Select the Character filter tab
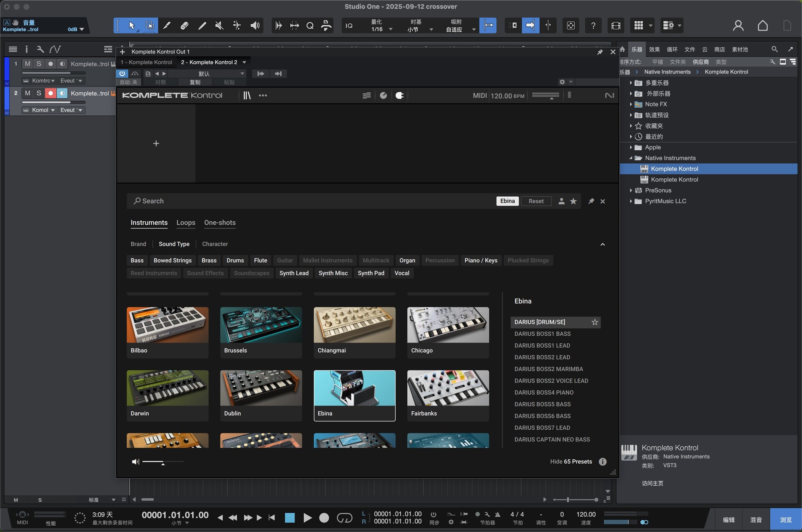The height and width of the screenshot is (532, 802). pyautogui.click(x=215, y=244)
